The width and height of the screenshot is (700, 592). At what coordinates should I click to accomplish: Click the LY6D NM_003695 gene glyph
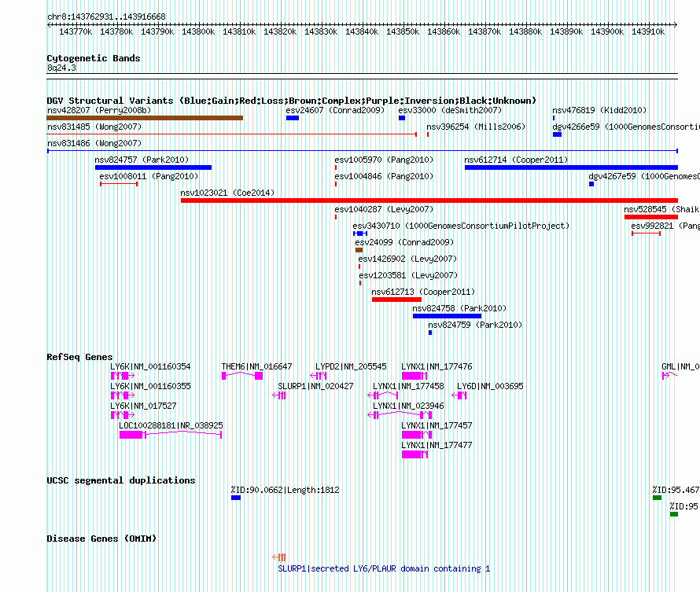459,395
